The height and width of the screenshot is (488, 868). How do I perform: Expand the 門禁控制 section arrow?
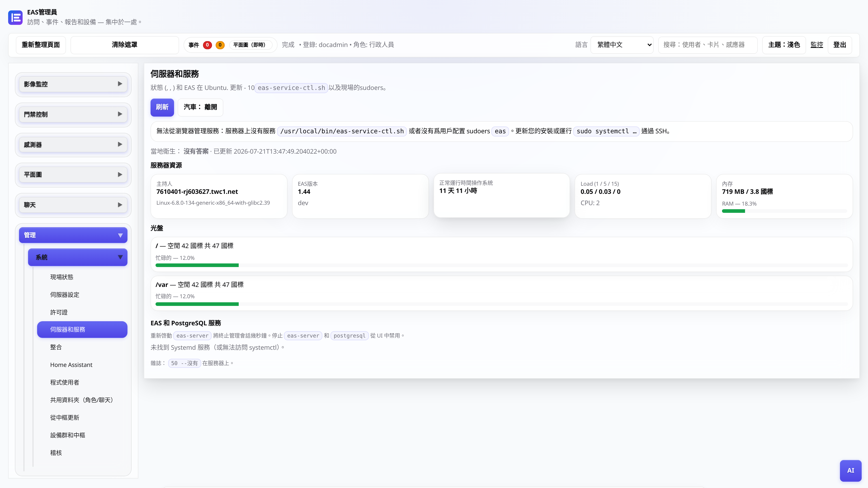pos(120,114)
